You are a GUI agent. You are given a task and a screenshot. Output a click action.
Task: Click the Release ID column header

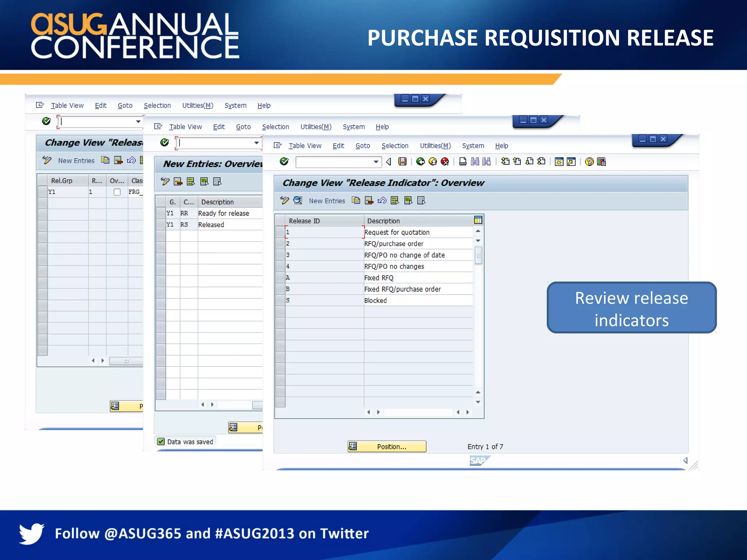[x=325, y=221]
